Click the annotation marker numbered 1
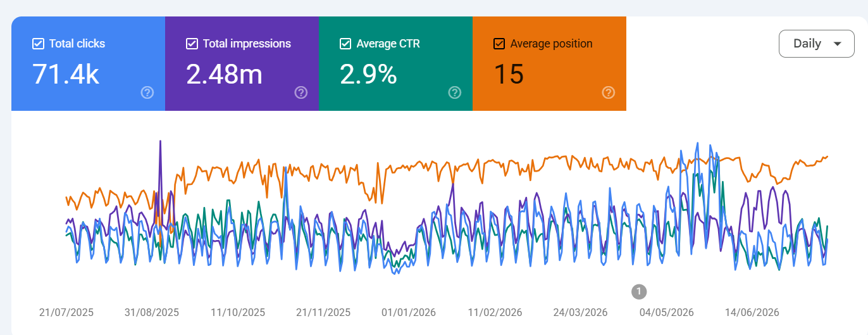Image resolution: width=868 pixels, height=335 pixels. (639, 291)
